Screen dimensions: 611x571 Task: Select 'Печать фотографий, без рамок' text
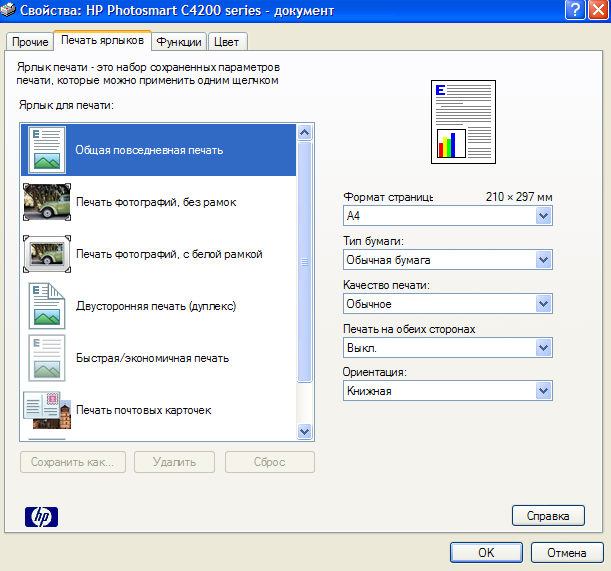point(156,202)
